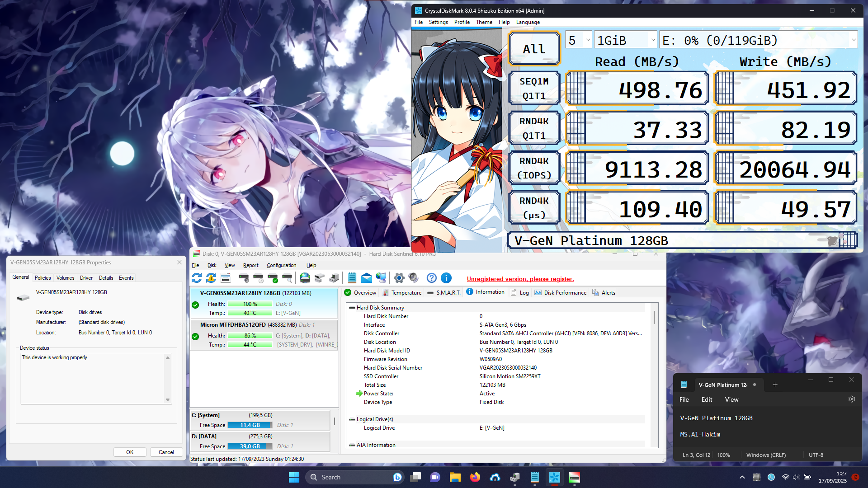Click the computer with drives icon in toolbar

point(334,278)
